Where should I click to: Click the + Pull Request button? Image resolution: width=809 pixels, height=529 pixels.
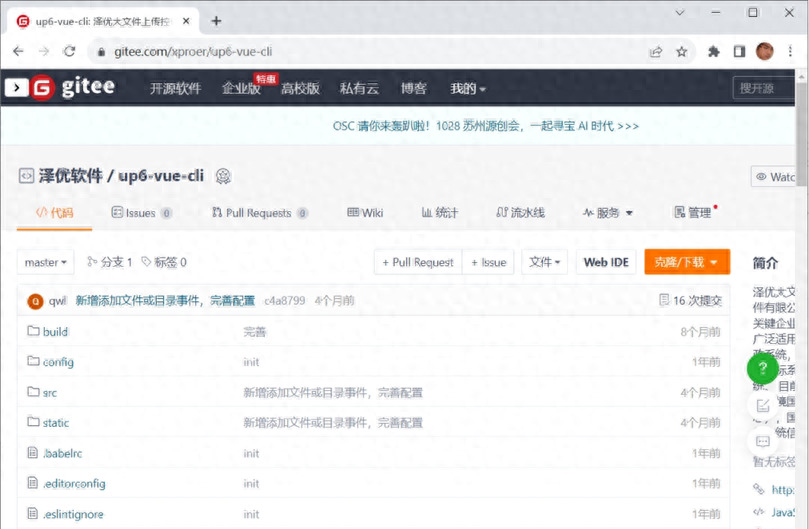tap(418, 262)
